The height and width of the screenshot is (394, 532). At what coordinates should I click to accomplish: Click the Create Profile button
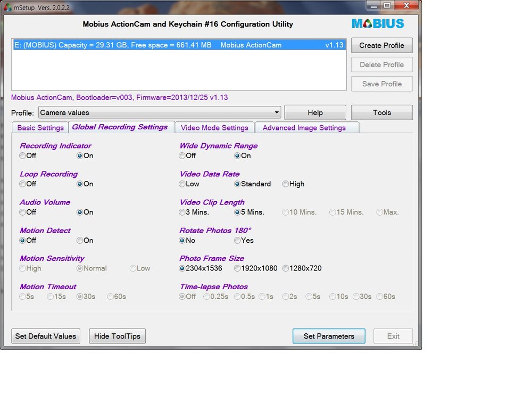pyautogui.click(x=381, y=45)
